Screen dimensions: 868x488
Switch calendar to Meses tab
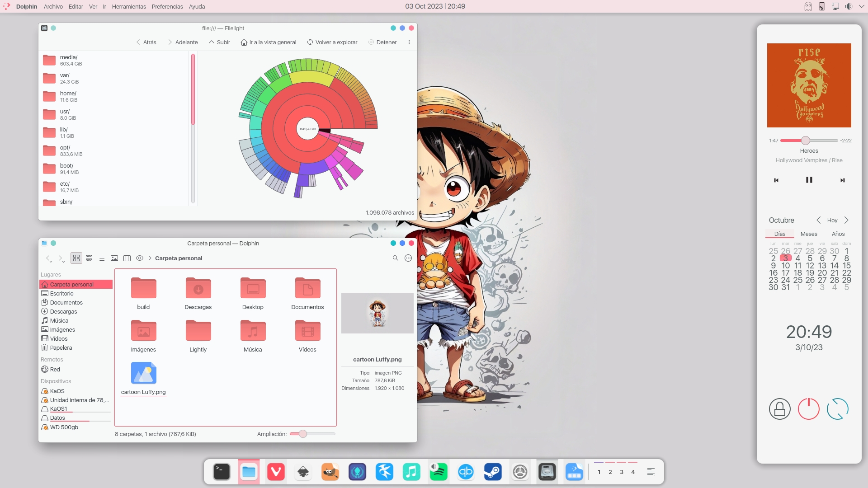pos(809,234)
